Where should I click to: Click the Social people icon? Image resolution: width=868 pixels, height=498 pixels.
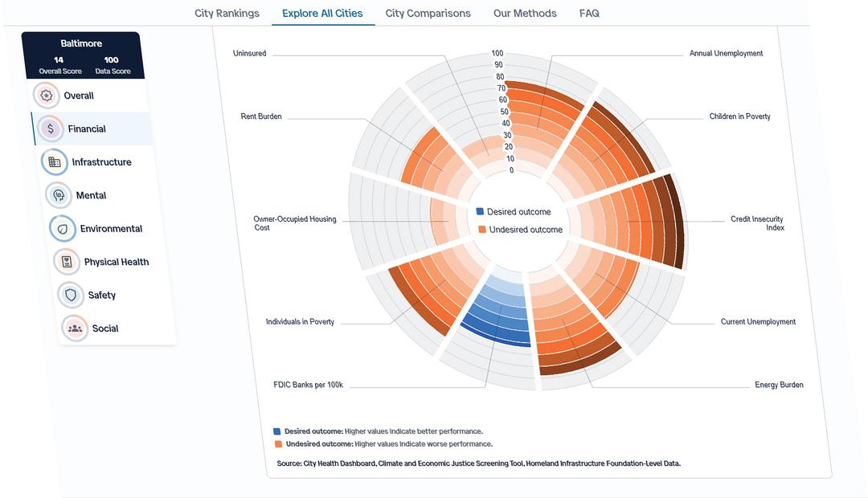[x=75, y=329]
